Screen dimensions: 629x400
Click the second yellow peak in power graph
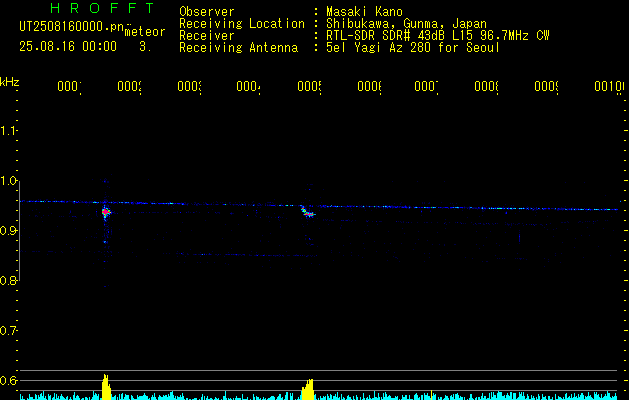(308, 389)
